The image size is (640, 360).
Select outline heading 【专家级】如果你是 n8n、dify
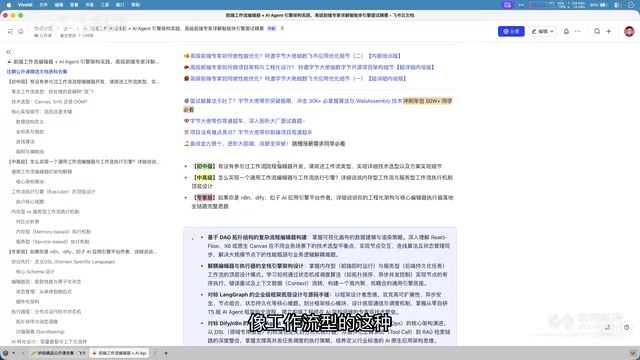click(x=82, y=251)
